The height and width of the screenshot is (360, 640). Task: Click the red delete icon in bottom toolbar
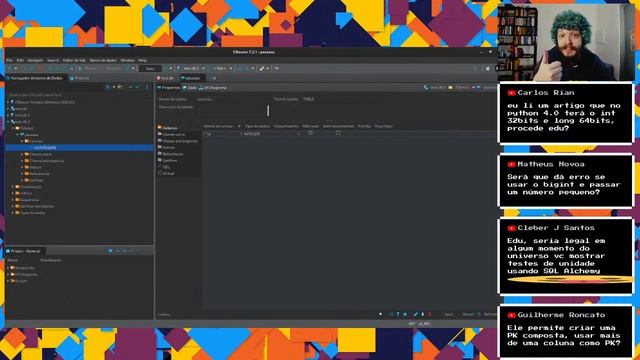tap(429, 314)
